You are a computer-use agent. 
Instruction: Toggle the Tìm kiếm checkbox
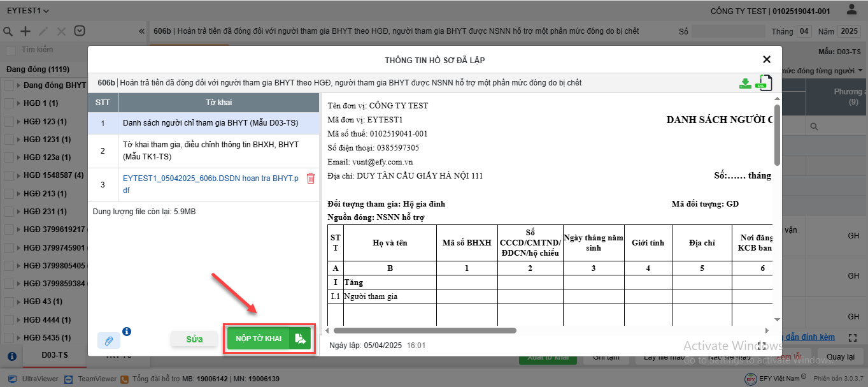coord(11,50)
